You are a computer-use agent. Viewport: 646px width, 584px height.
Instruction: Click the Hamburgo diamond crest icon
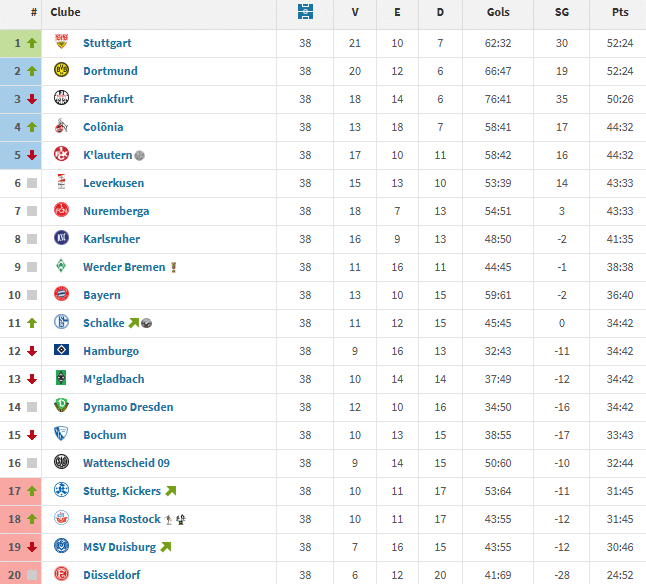[x=61, y=351]
